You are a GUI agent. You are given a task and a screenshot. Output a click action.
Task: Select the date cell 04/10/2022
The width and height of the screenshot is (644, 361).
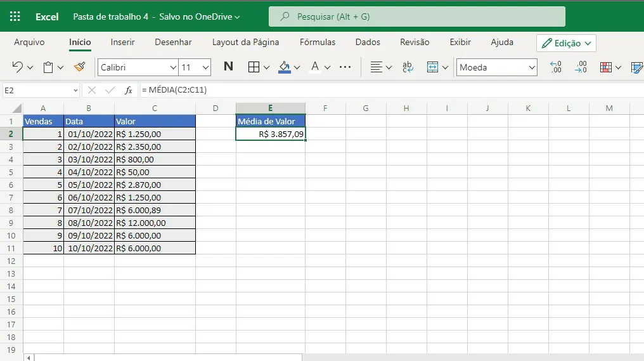89,173
